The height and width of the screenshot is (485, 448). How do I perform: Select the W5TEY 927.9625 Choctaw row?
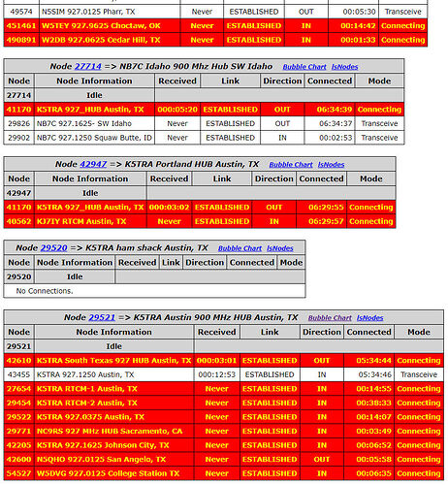pos(215,26)
